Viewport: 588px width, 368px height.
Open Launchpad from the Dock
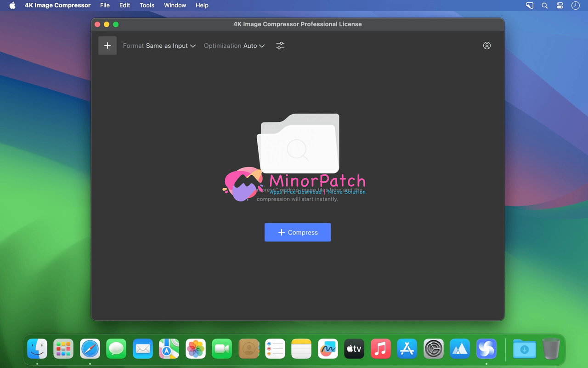click(63, 349)
